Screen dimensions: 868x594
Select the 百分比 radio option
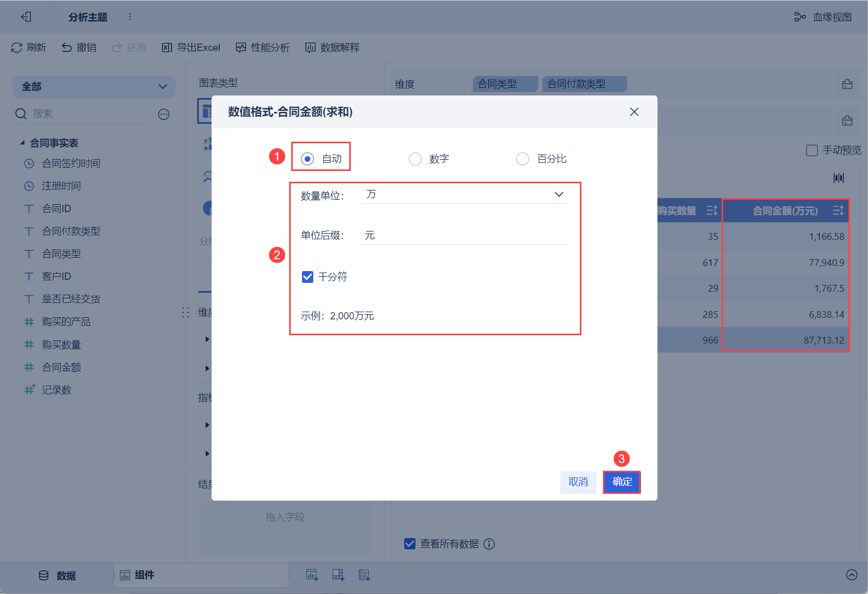(x=522, y=159)
